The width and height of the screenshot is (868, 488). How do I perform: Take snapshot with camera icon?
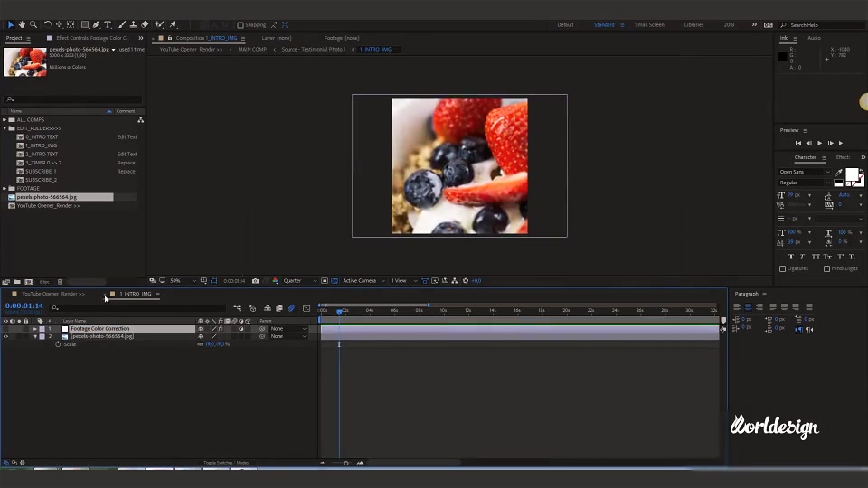tap(255, 281)
